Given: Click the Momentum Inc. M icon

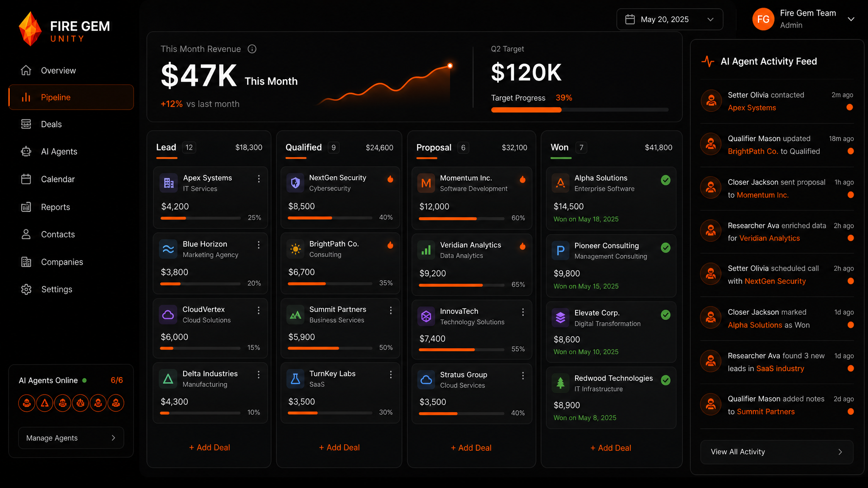Looking at the screenshot, I should pyautogui.click(x=426, y=183).
